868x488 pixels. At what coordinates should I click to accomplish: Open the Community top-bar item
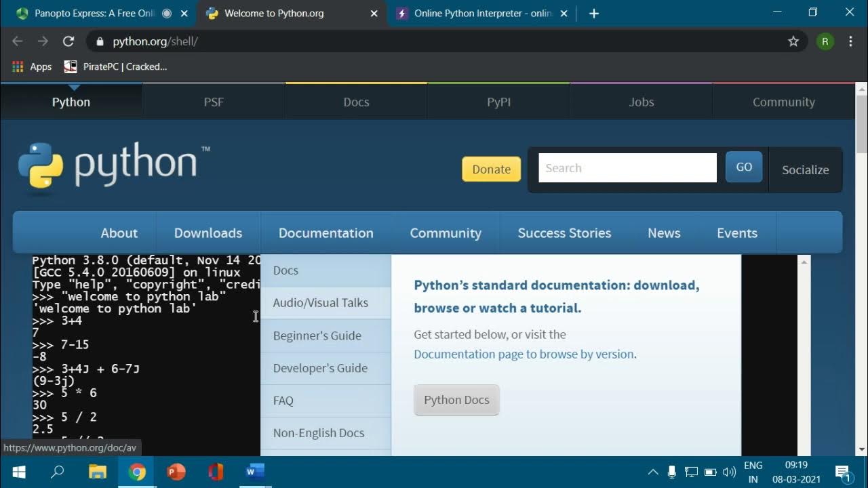click(783, 102)
